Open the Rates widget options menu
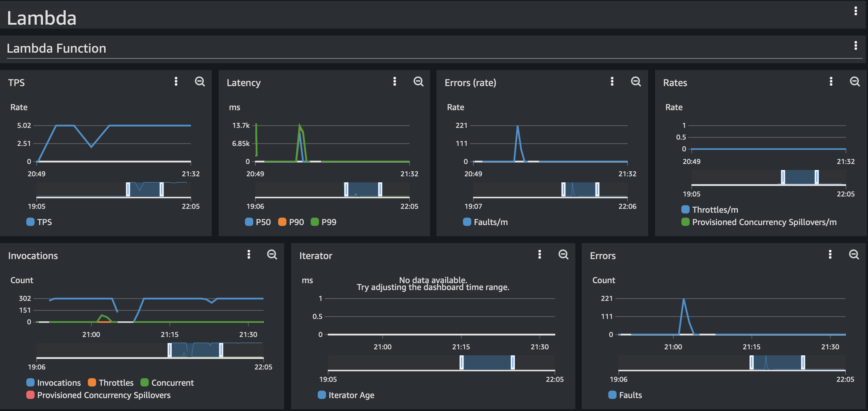Screen dimensions: 868x411 pyautogui.click(x=831, y=81)
